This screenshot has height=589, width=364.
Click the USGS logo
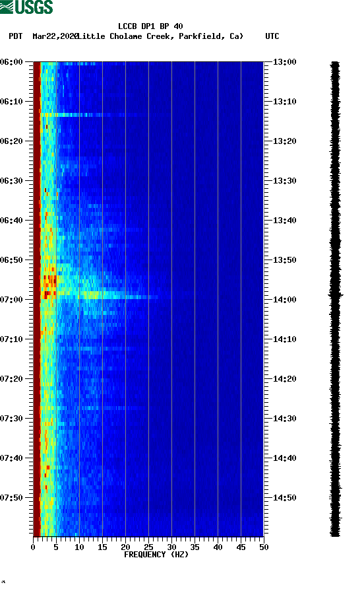click(26, 7)
